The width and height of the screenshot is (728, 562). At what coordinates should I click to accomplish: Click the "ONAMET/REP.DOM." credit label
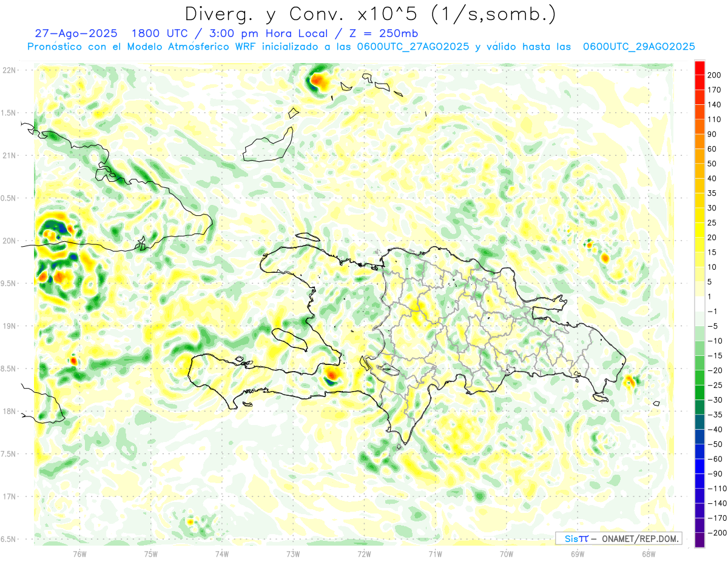[635, 539]
